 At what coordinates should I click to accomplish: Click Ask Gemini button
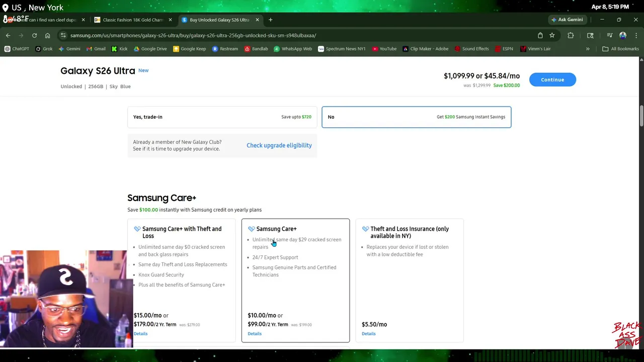coord(567,20)
